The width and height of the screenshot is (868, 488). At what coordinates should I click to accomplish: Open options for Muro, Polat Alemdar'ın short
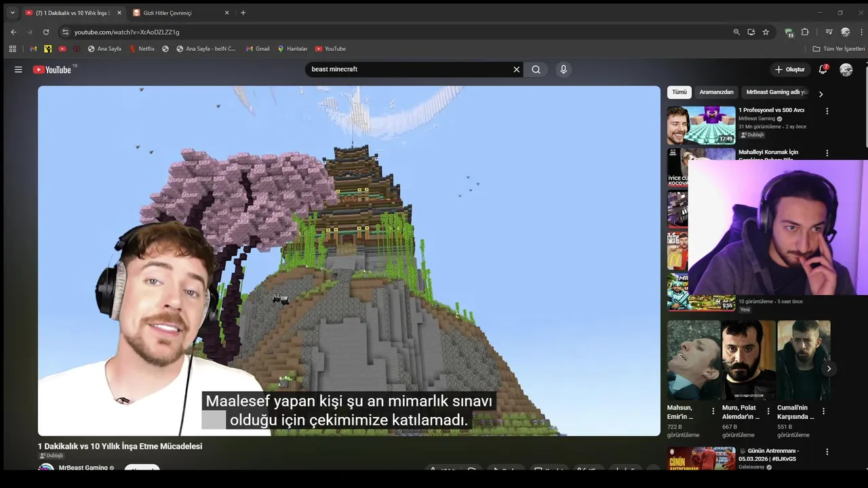click(x=768, y=411)
